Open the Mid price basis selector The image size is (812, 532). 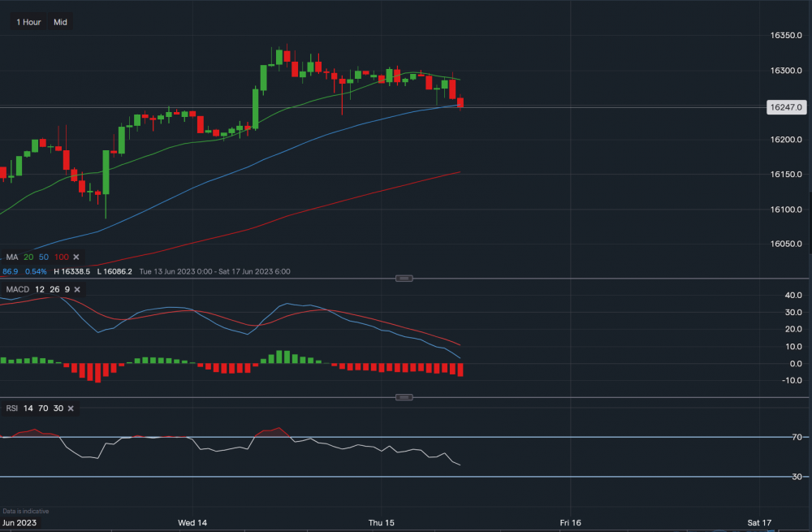(60, 22)
